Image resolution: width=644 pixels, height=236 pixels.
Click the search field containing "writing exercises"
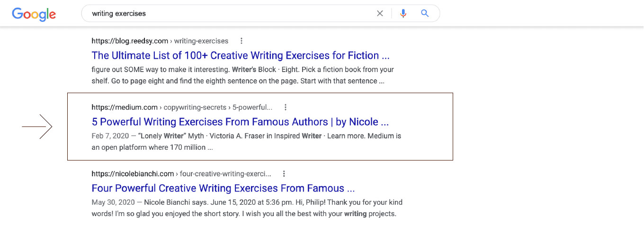click(227, 13)
